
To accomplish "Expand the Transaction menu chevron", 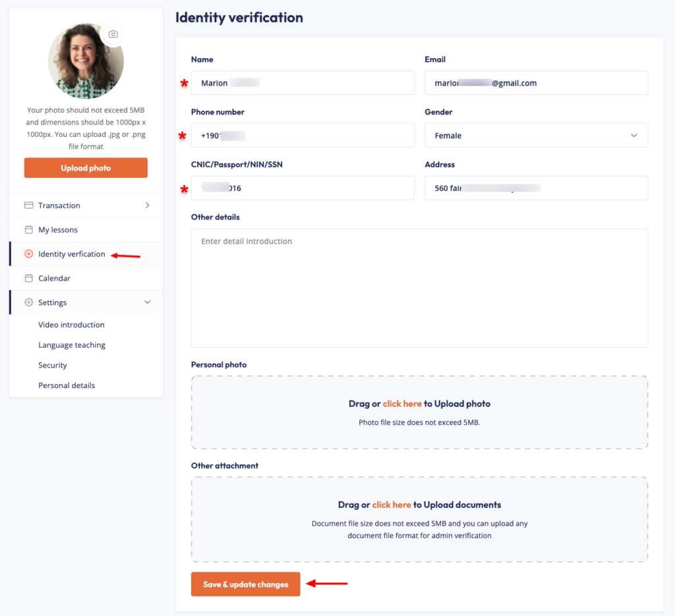I will pos(147,206).
